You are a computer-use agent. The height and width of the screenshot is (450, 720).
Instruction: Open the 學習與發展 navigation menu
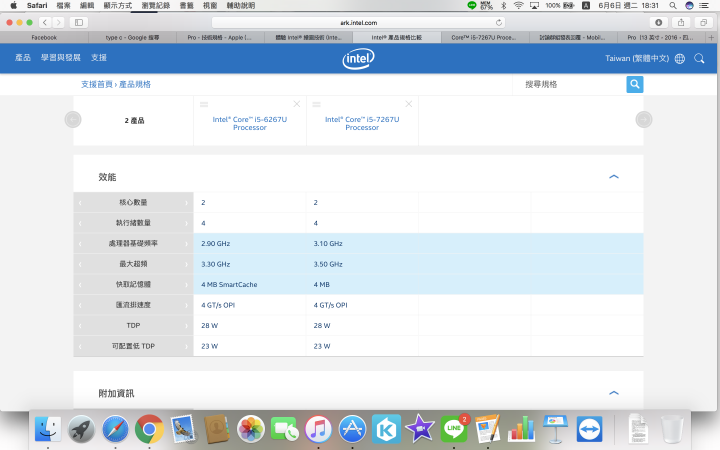[61, 57]
